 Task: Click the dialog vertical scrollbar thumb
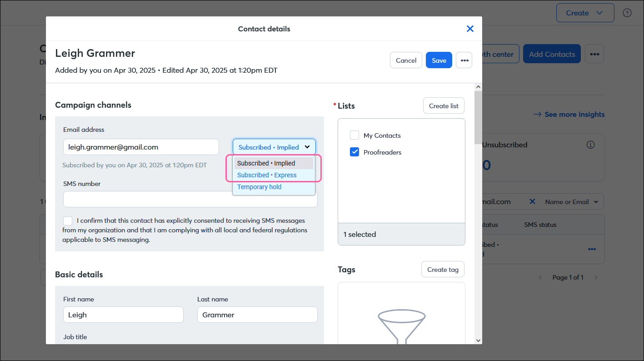tap(478, 117)
